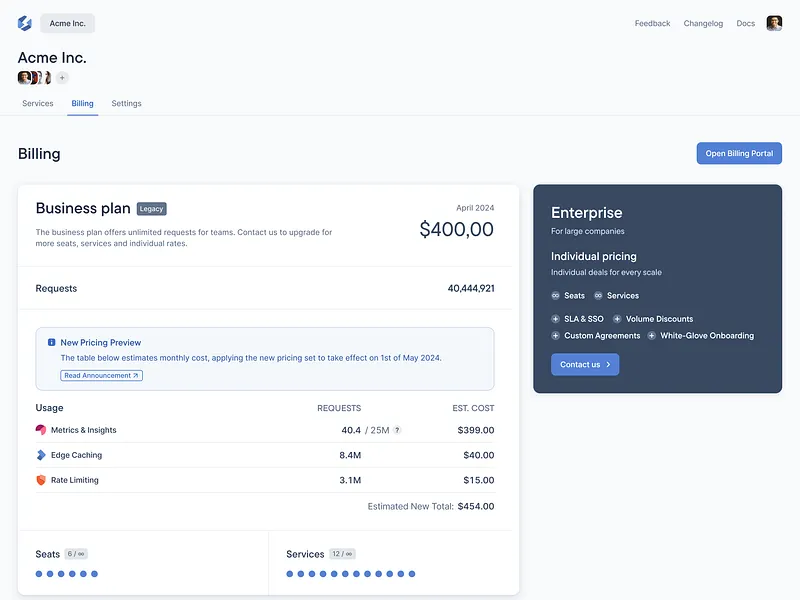
Task: Click the 8.4M requests value
Action: pyautogui.click(x=350, y=455)
